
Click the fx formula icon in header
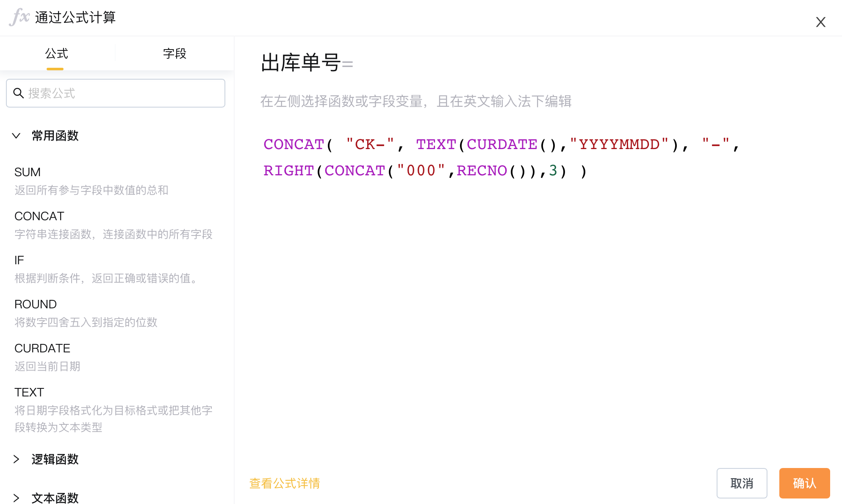19,17
